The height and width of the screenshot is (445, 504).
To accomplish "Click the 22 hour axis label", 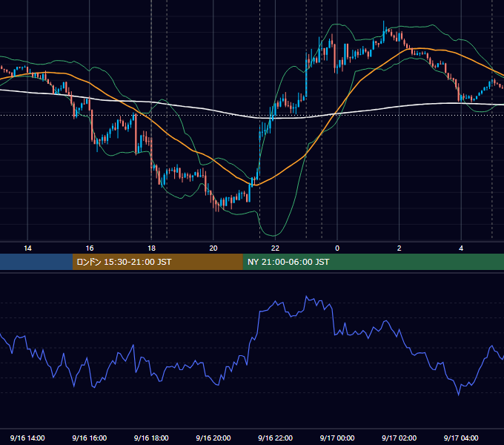I will coord(275,248).
